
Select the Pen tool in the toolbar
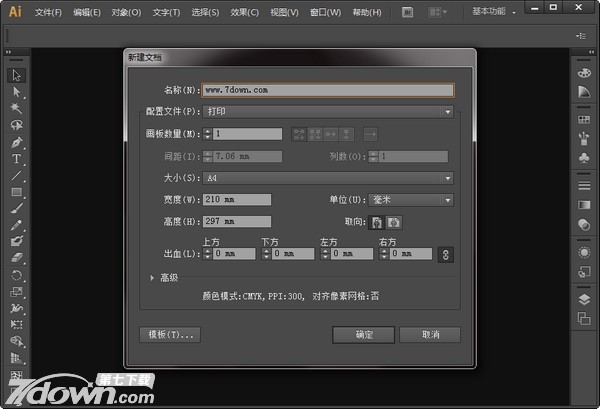16,142
